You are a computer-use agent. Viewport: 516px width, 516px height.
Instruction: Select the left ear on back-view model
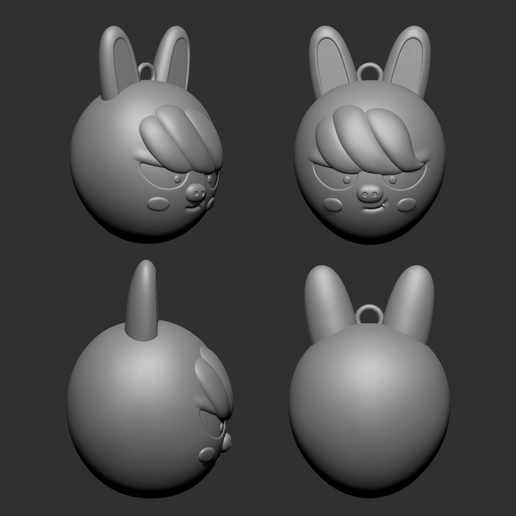click(x=324, y=303)
